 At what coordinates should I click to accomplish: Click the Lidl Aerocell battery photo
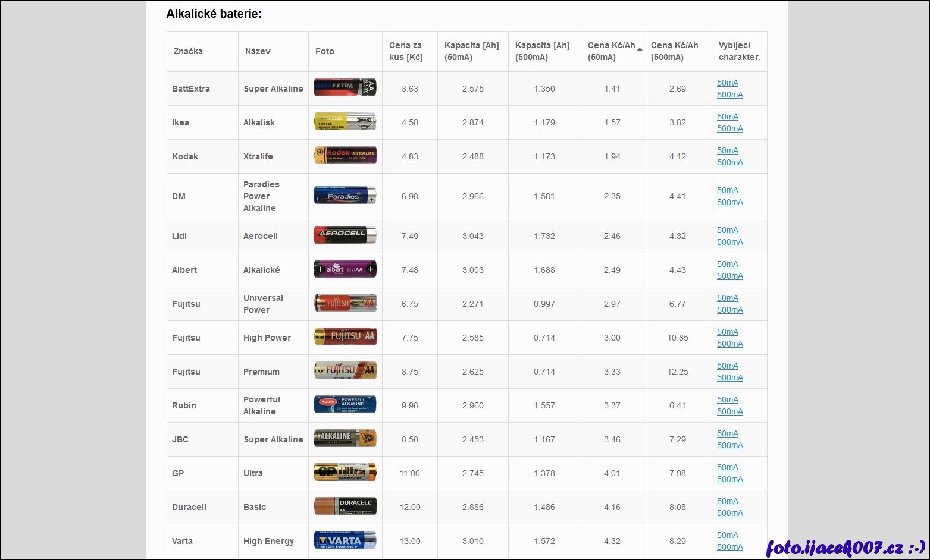(345, 236)
